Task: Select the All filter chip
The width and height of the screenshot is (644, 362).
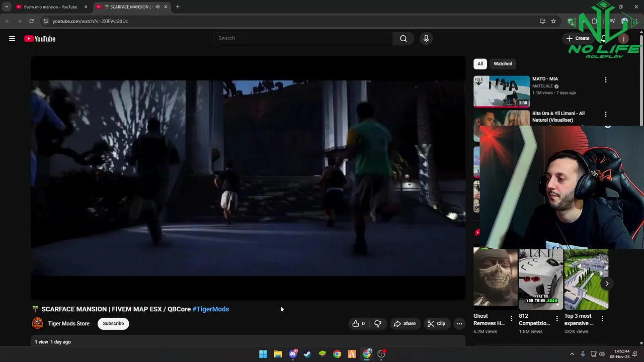Action: point(480,64)
